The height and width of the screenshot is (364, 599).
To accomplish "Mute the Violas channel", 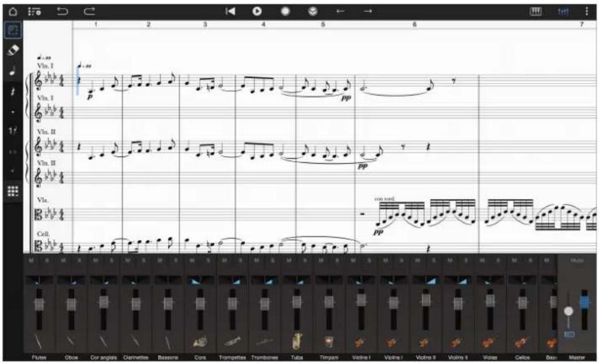I will 482,260.
